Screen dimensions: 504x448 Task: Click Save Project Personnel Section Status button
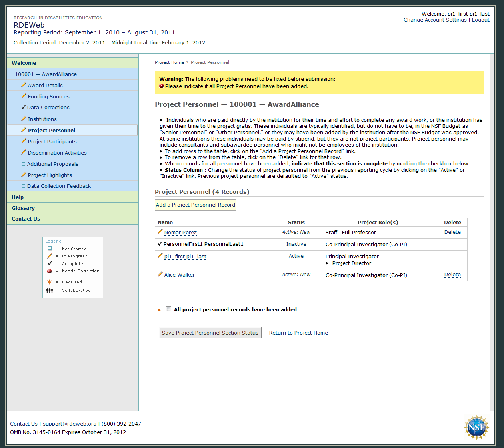[x=210, y=333]
